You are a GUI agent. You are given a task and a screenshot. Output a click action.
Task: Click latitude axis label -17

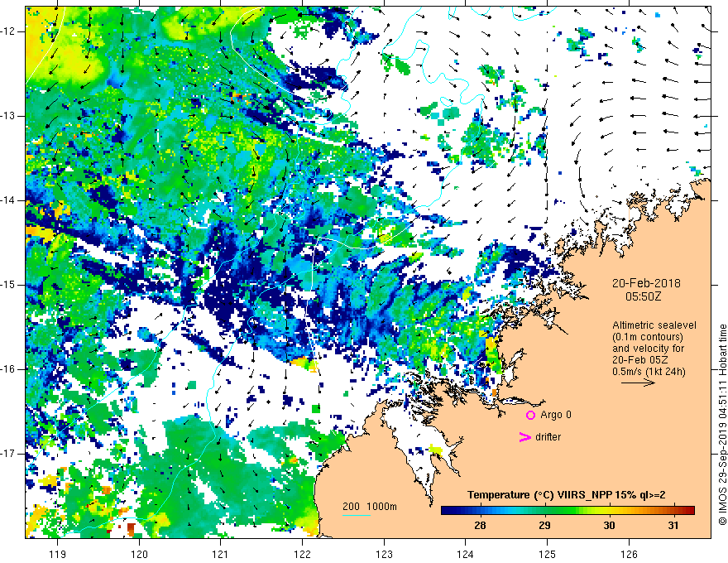tap(8, 454)
